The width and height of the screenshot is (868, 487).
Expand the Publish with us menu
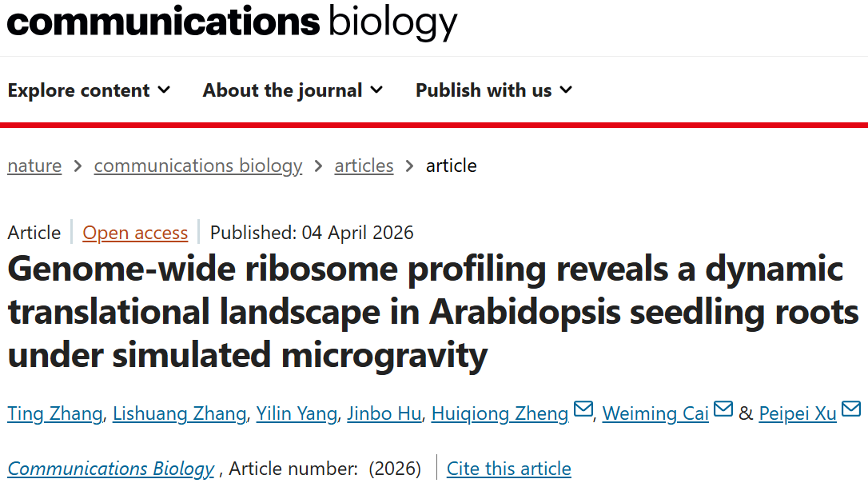pyautogui.click(x=494, y=90)
